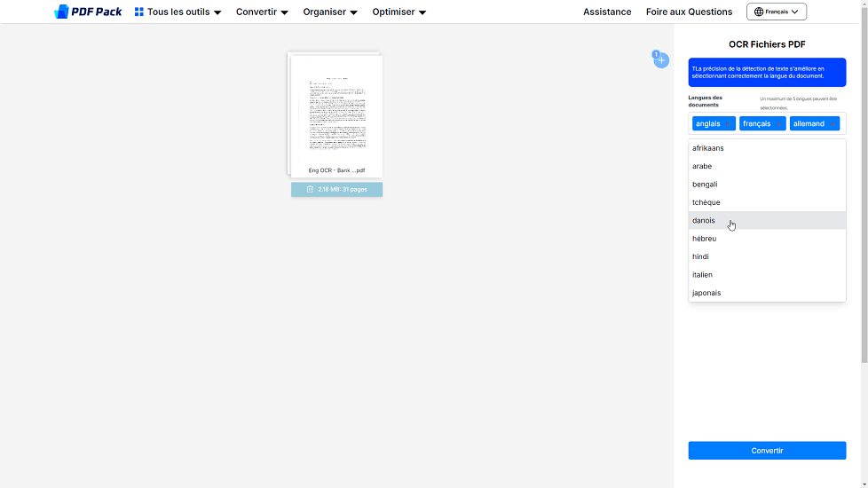Select danois from the language list
The width and height of the screenshot is (868, 488).
pyautogui.click(x=704, y=220)
